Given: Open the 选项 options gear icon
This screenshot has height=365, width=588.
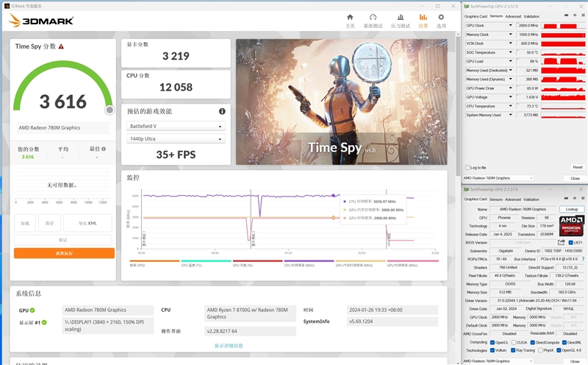Looking at the screenshot, I should point(441,17).
